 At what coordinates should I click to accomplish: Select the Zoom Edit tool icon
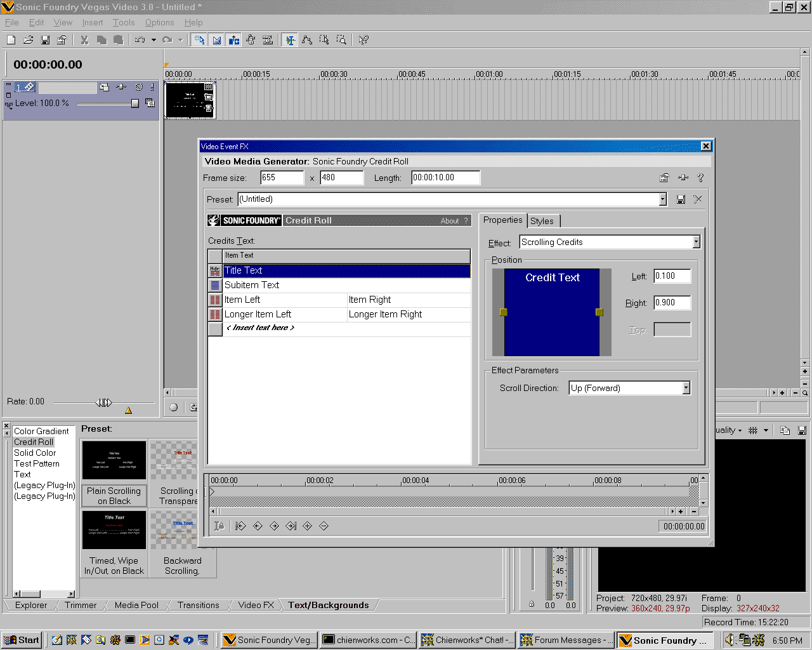[341, 40]
